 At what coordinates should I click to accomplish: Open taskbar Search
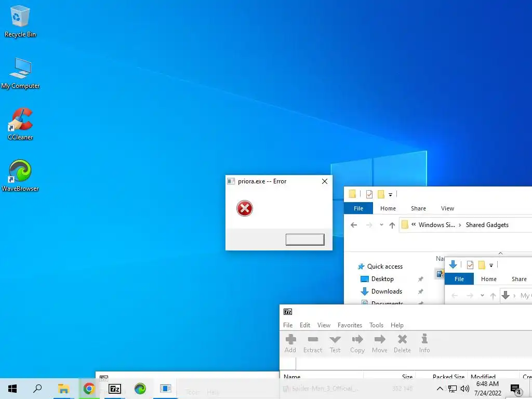click(x=37, y=389)
